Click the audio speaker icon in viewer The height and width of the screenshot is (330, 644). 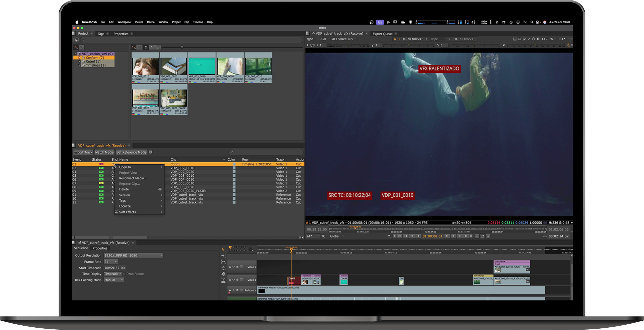[504, 45]
